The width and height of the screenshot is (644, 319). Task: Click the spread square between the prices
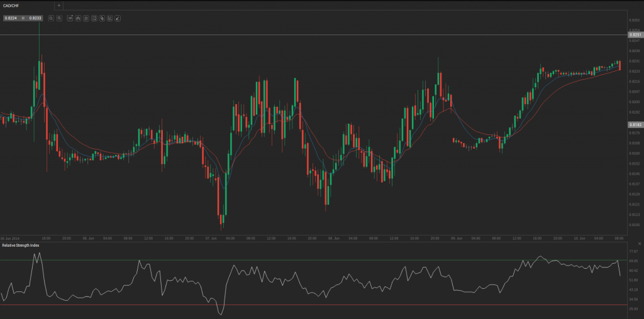tap(23, 18)
